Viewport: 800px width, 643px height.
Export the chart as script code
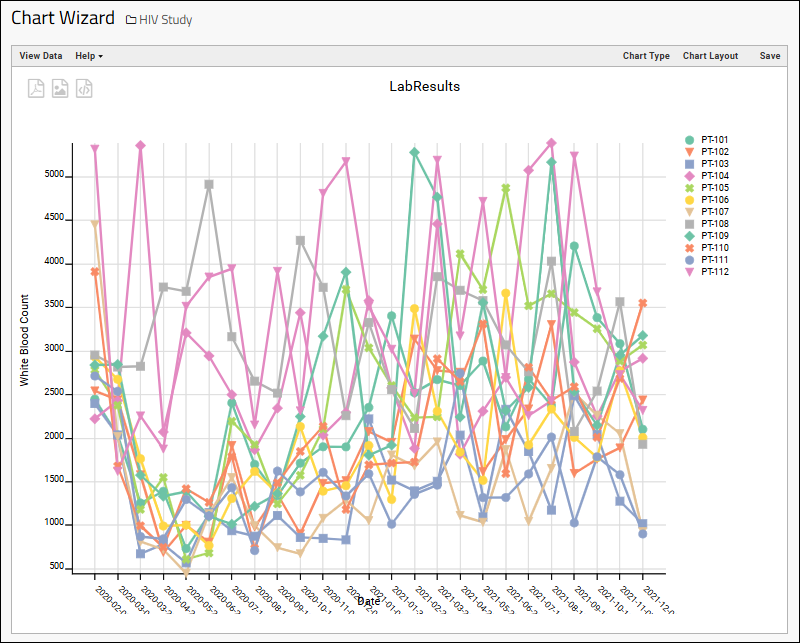[x=85, y=88]
